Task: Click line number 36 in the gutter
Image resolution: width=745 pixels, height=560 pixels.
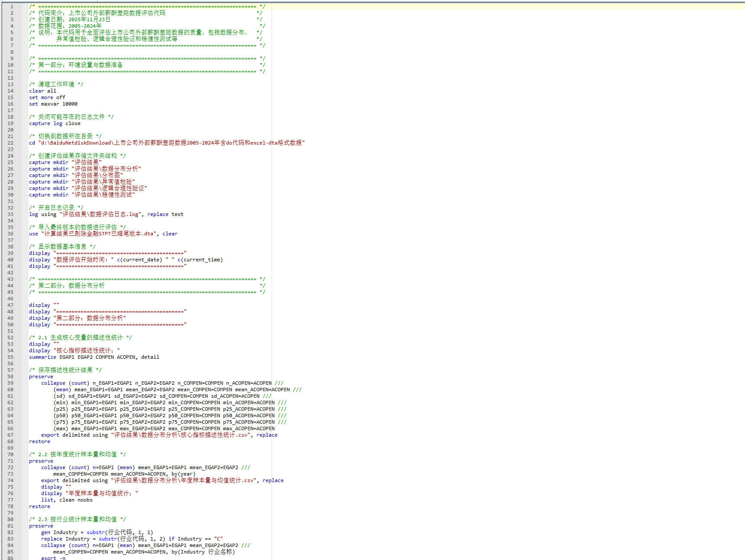Action: coord(10,234)
